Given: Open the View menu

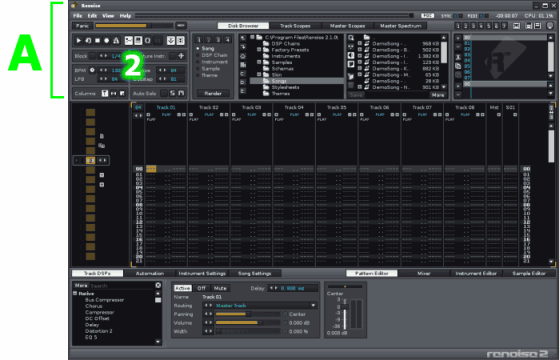Looking at the screenshot, I should coord(108,16).
